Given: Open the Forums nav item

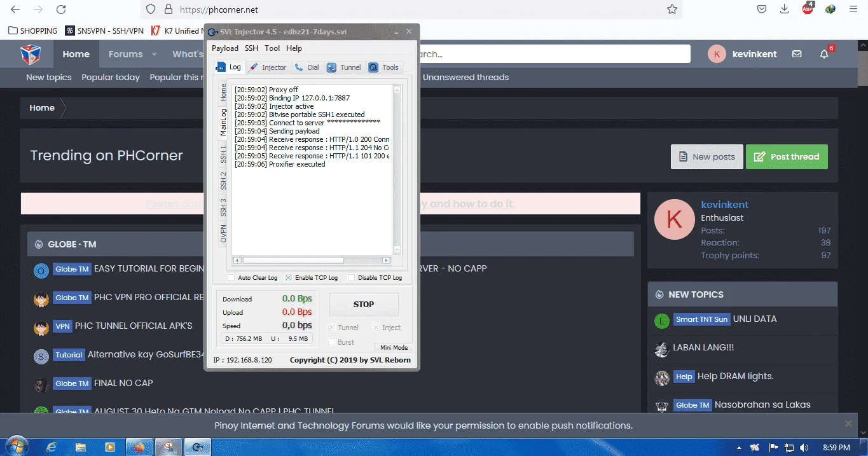Looking at the screenshot, I should pyautogui.click(x=125, y=54).
